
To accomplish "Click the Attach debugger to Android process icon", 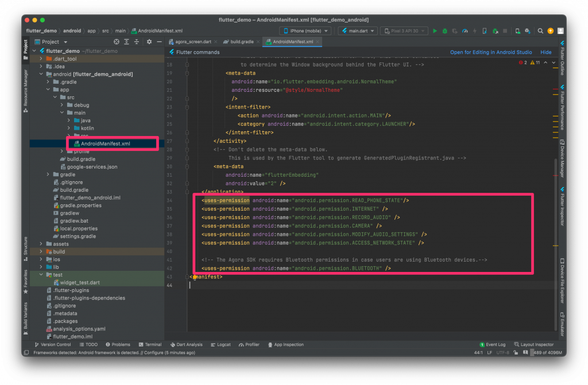I will [495, 31].
